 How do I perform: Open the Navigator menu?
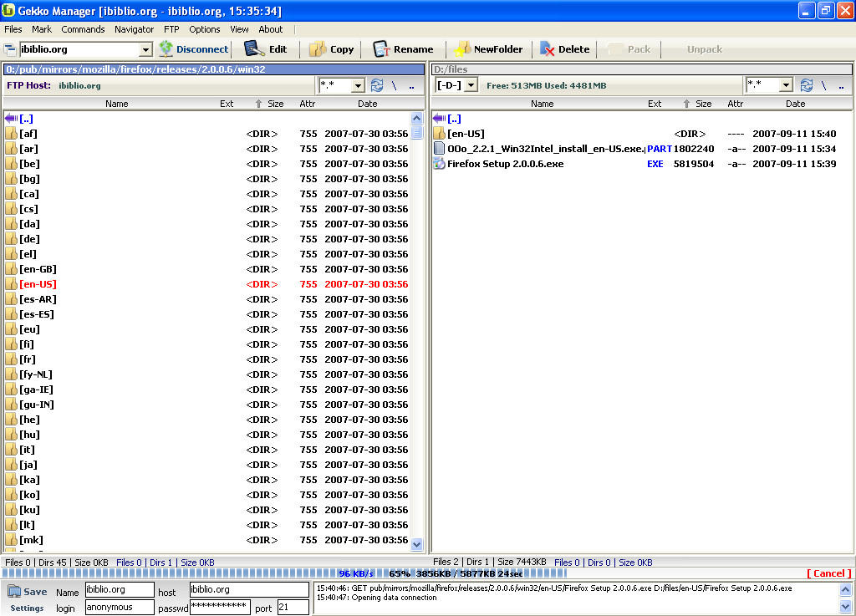click(x=134, y=29)
